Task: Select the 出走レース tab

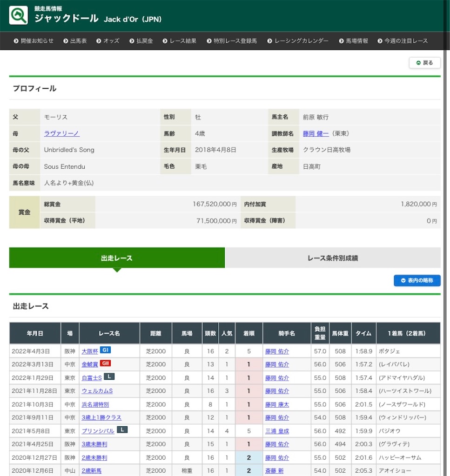Action: pos(117,258)
